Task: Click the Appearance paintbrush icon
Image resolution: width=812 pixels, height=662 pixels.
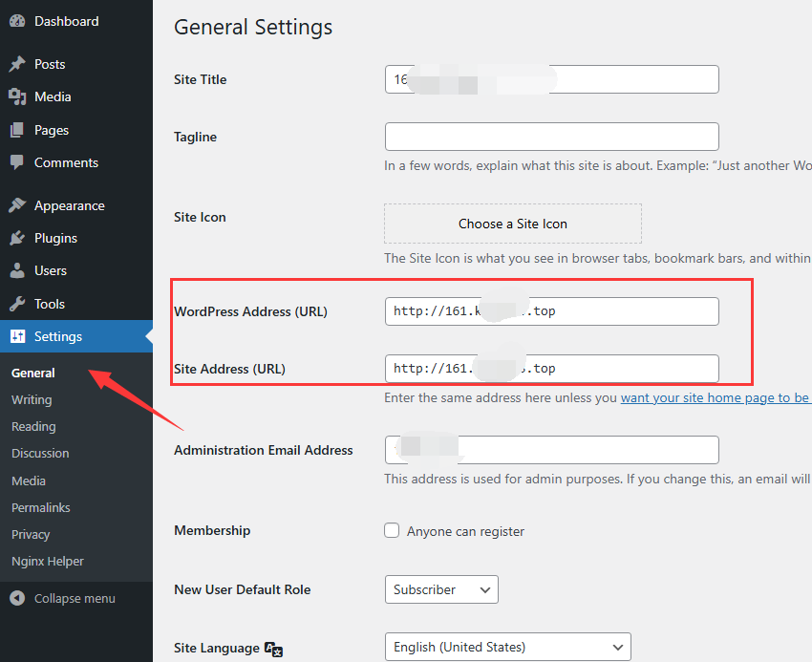Action: click(17, 205)
